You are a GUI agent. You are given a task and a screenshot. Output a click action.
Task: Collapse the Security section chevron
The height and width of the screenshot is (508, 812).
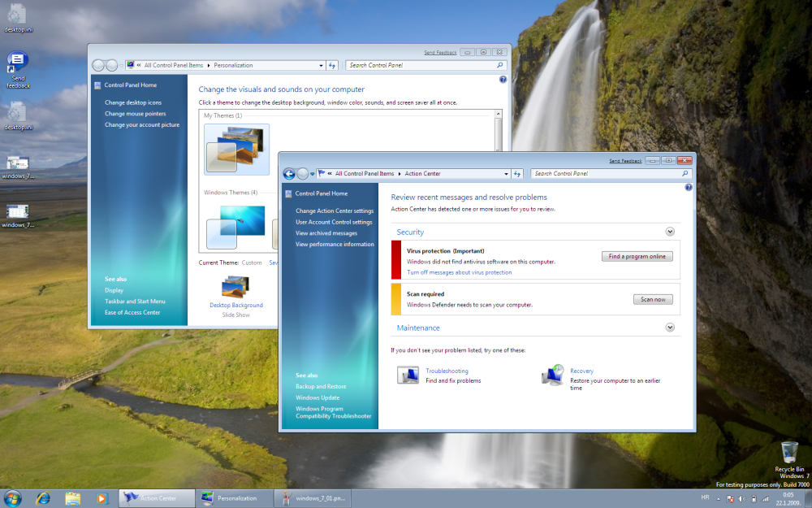pyautogui.click(x=670, y=232)
